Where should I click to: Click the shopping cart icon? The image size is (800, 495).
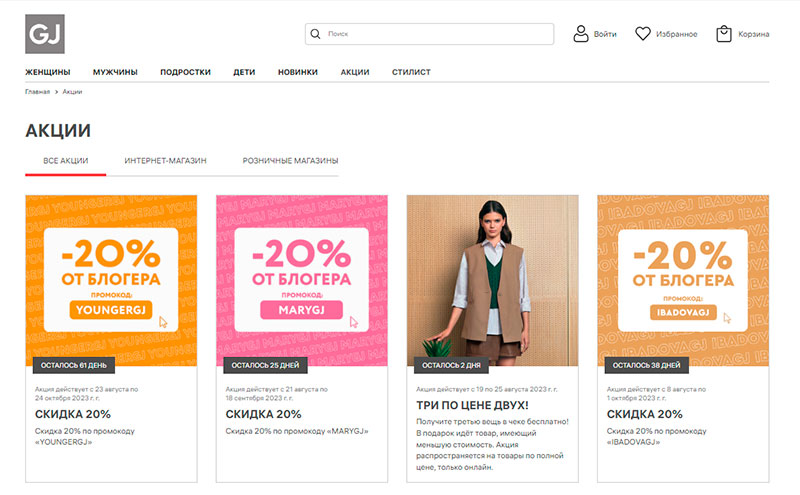click(x=724, y=34)
